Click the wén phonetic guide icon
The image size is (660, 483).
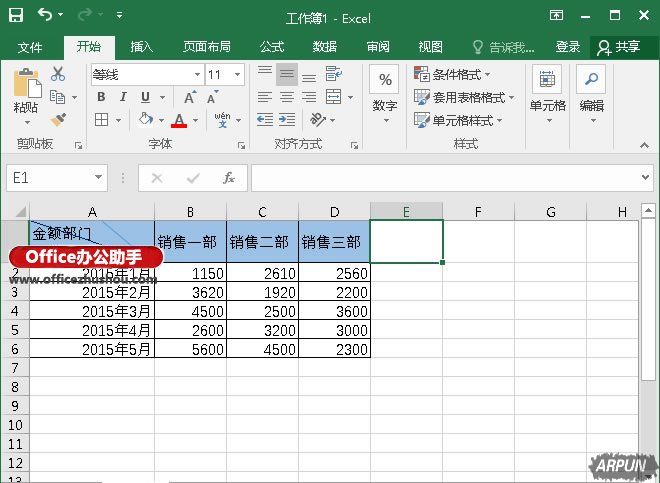(222, 120)
